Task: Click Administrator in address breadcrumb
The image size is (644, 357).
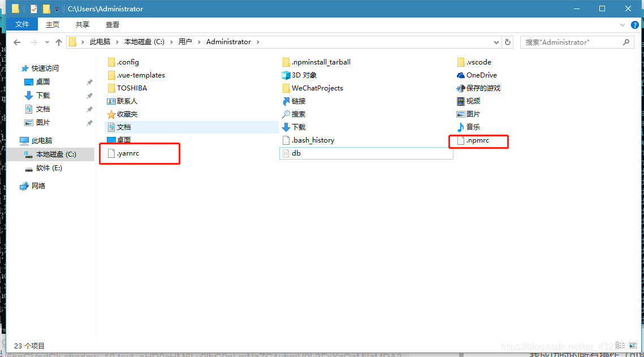Action: (228, 42)
